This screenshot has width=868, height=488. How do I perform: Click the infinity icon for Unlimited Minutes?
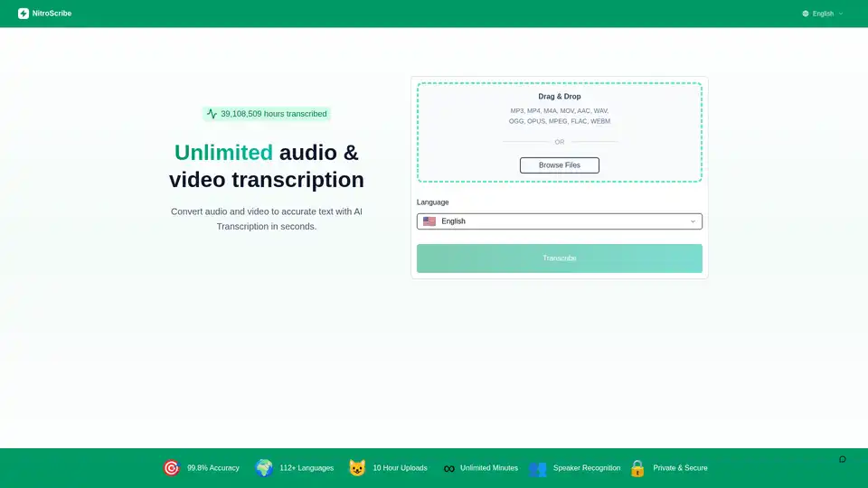point(448,468)
